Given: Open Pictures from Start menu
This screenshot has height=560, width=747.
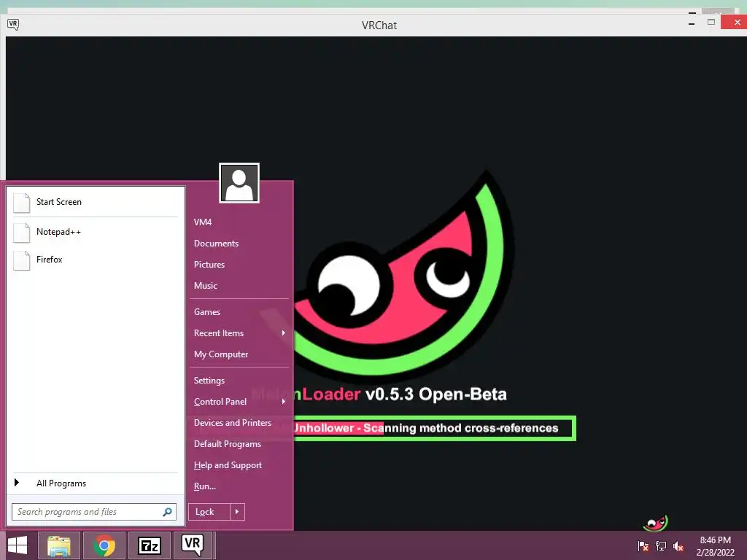Looking at the screenshot, I should [x=209, y=265].
